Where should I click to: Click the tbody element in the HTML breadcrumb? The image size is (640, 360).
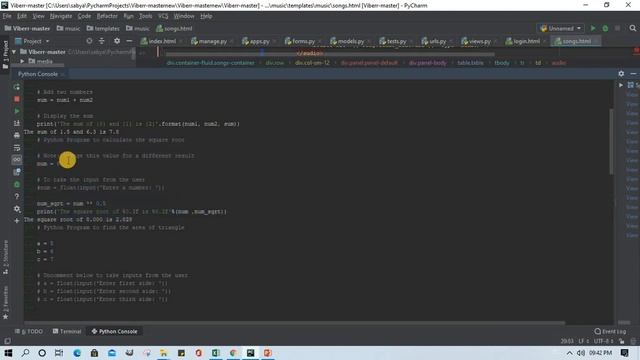(502, 63)
